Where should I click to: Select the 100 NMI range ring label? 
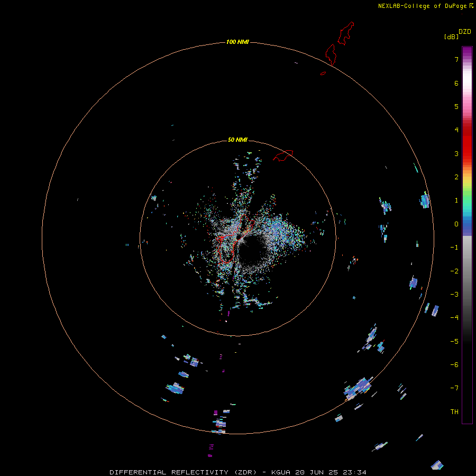coord(237,42)
